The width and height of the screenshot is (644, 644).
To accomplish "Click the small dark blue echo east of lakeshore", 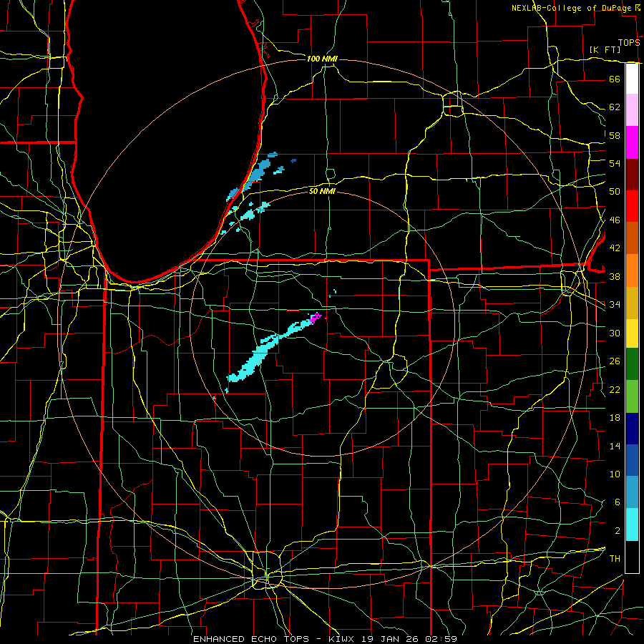I will [293, 160].
